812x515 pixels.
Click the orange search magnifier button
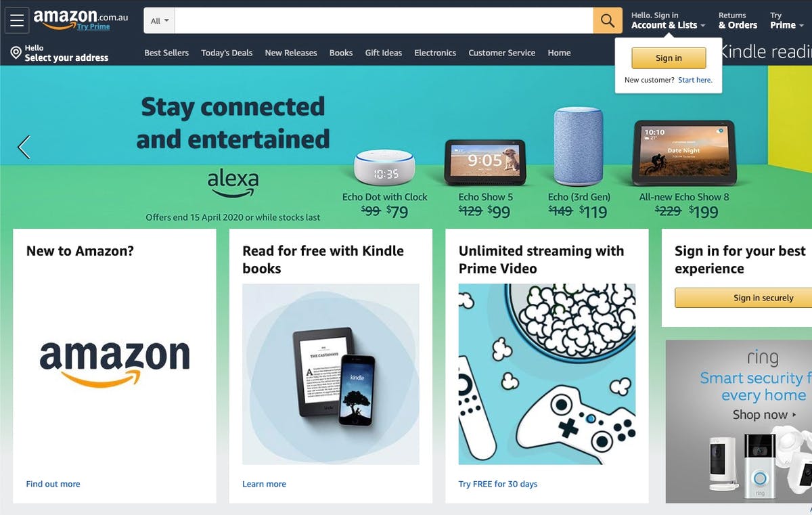(x=608, y=21)
